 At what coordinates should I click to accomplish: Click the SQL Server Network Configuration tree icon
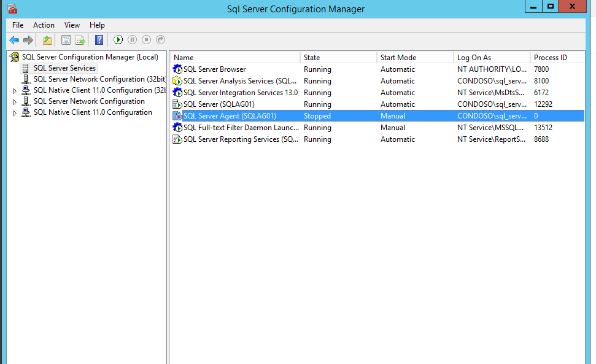pyautogui.click(x=26, y=101)
